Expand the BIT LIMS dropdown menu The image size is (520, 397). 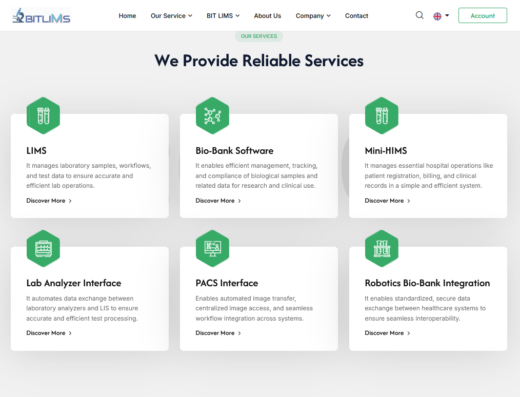pyautogui.click(x=223, y=16)
